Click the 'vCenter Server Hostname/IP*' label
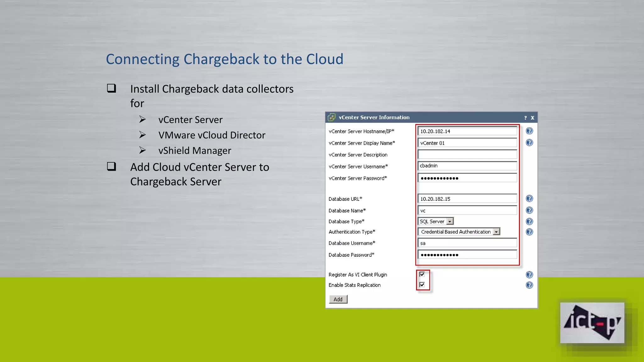 tap(361, 131)
